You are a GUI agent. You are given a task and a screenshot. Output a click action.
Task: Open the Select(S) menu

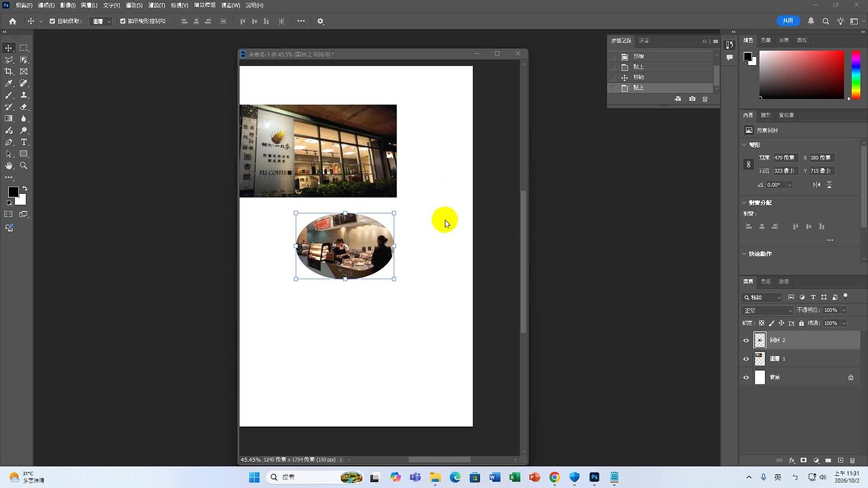pyautogui.click(x=134, y=5)
